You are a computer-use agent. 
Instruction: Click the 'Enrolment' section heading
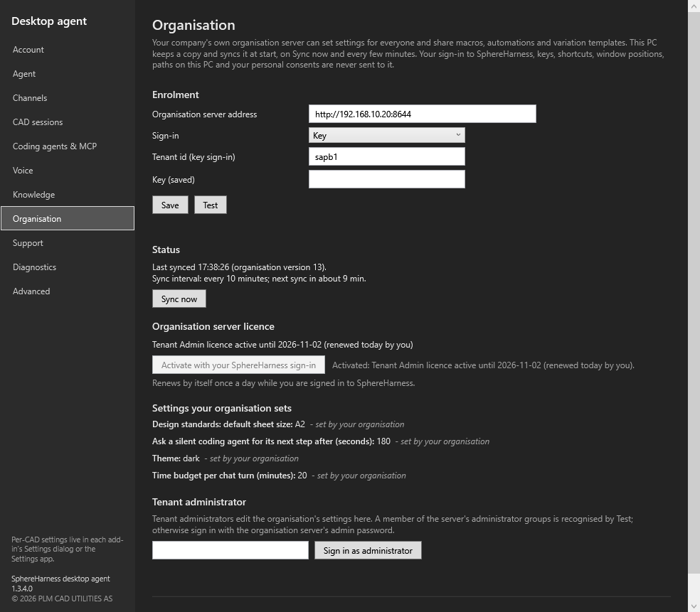tap(176, 95)
